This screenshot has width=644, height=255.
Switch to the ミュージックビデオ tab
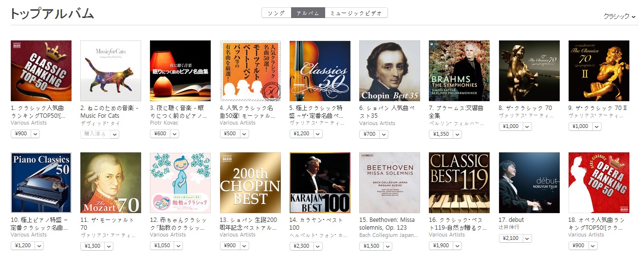tap(356, 13)
